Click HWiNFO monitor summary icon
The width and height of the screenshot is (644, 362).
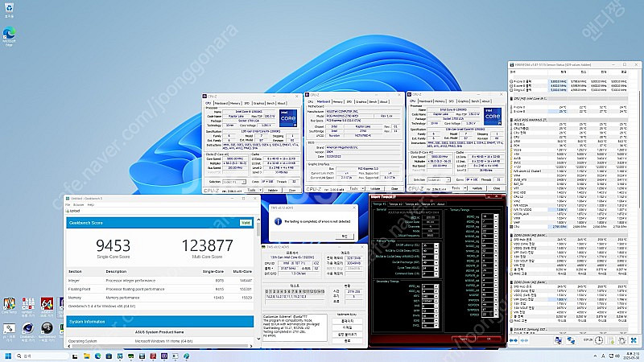tap(558, 340)
